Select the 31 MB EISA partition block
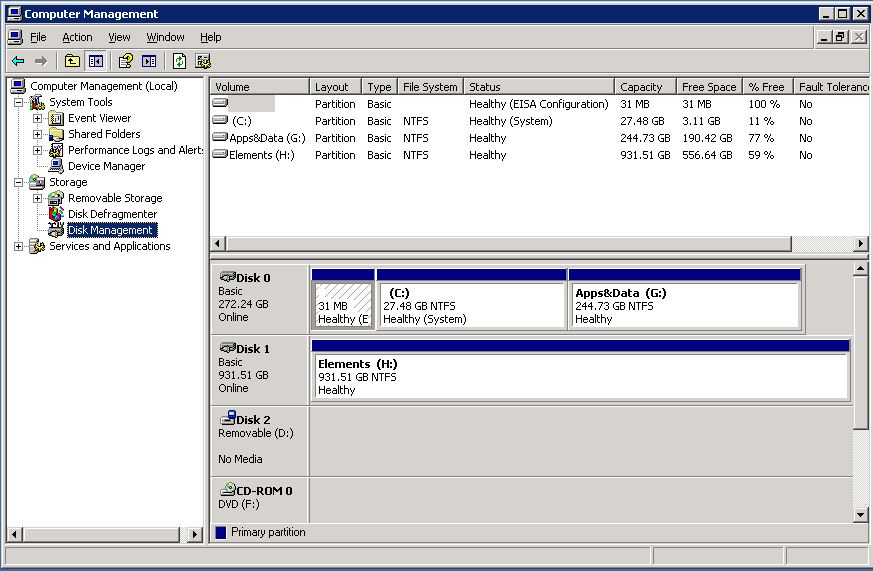Screen dimensions: 873x571 [343, 299]
